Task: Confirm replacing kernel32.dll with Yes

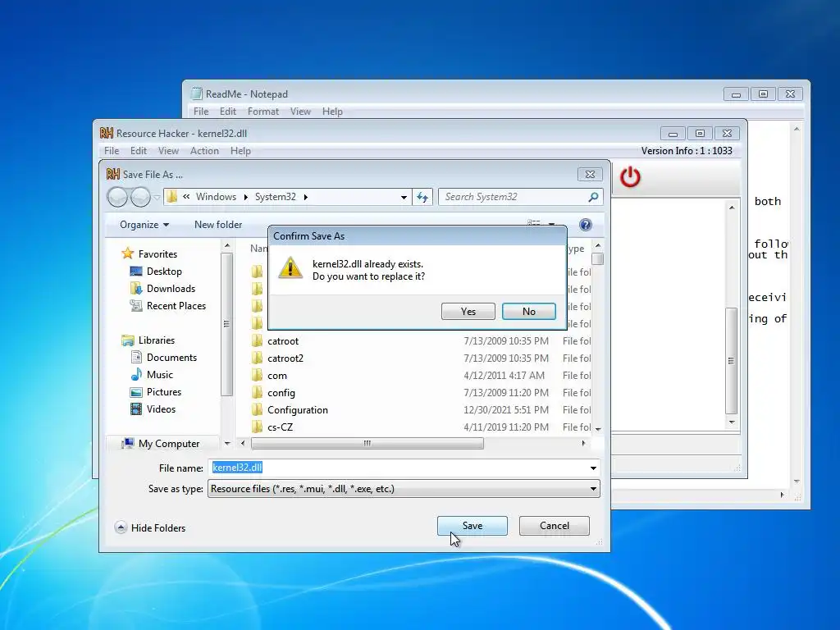Action: pos(468,311)
